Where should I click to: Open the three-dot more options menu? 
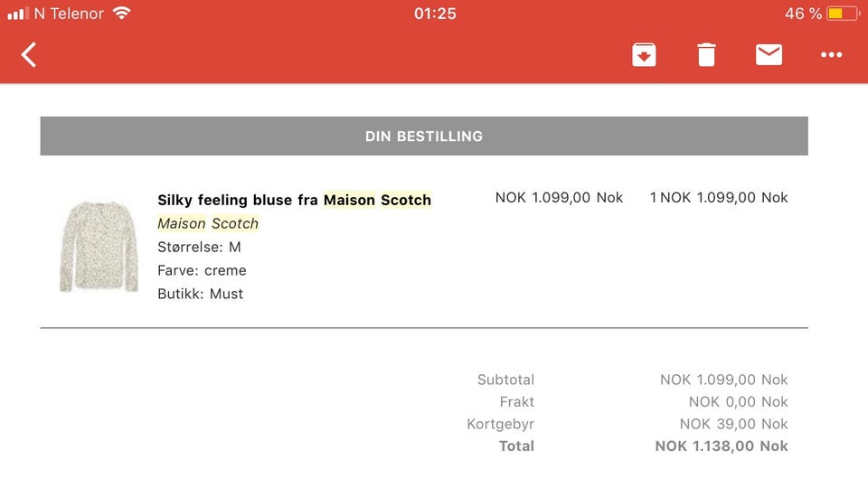pyautogui.click(x=831, y=55)
